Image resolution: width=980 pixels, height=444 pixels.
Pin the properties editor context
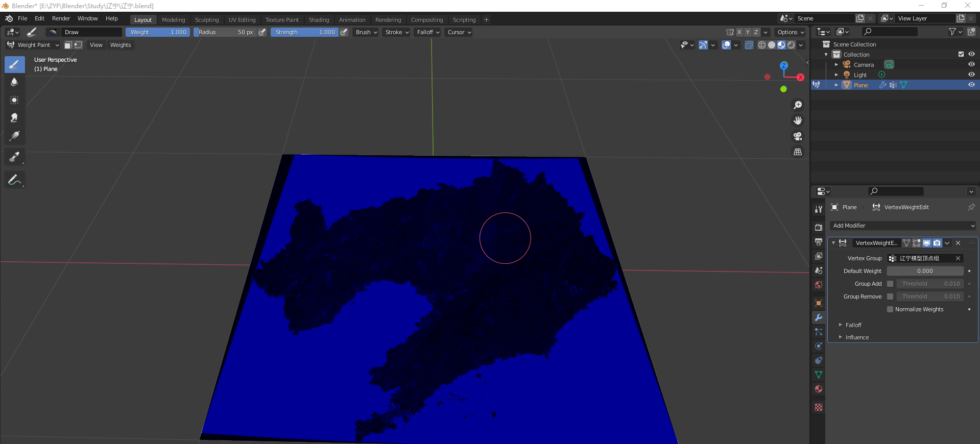coord(971,207)
